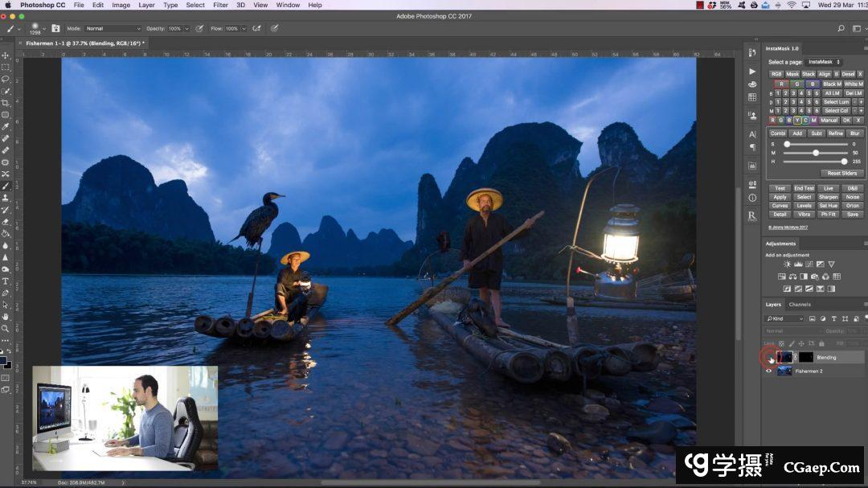Select the Type tool
The image size is (868, 488).
tap(6, 281)
